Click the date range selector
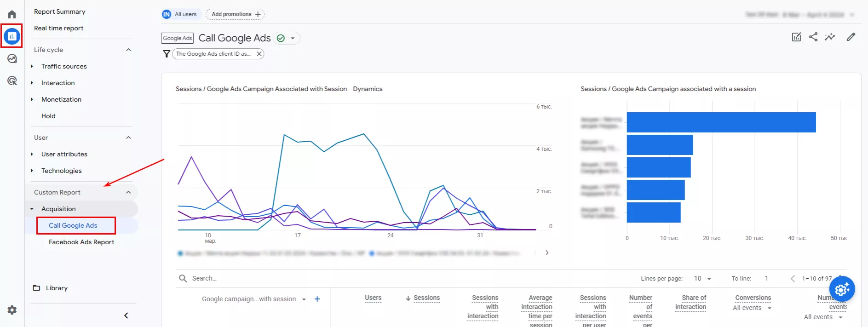868x327 pixels. click(799, 15)
